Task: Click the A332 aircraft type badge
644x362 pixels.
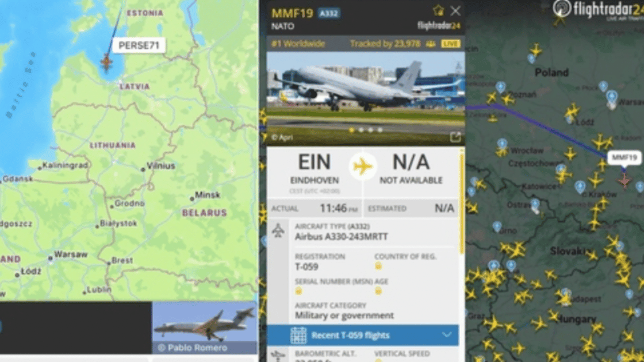Action: pos(329,14)
